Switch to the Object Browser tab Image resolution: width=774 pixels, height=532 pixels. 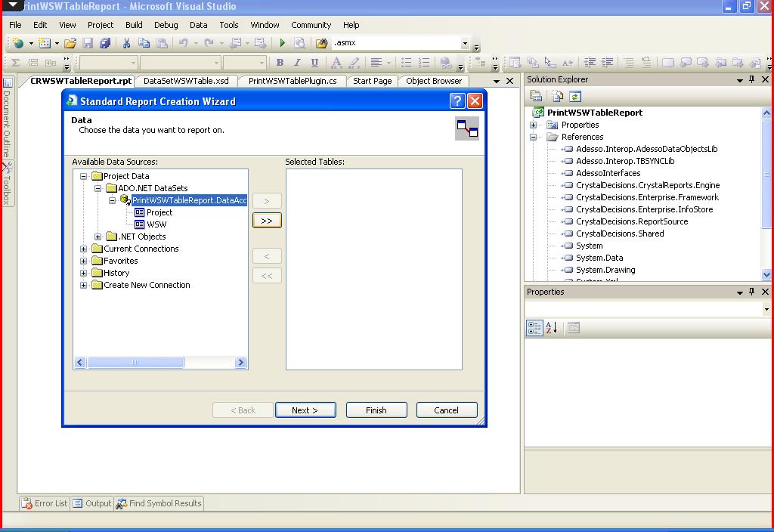[x=434, y=81]
